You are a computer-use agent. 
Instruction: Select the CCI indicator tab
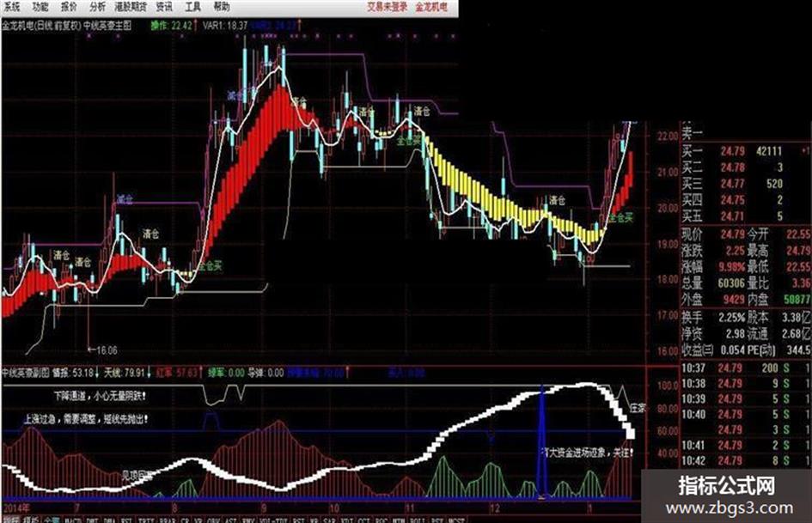click(x=363, y=520)
